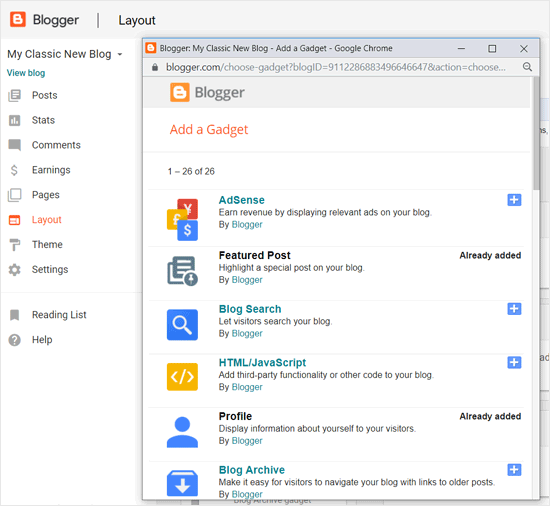Click the Profile gadget title
The image size is (550, 506).
[x=235, y=416]
